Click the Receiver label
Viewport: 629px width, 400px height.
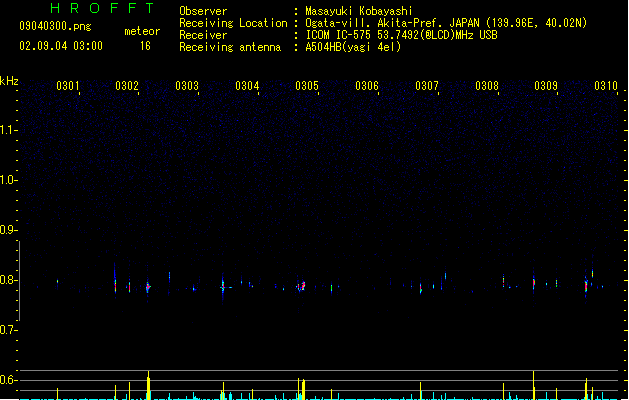tap(203, 35)
